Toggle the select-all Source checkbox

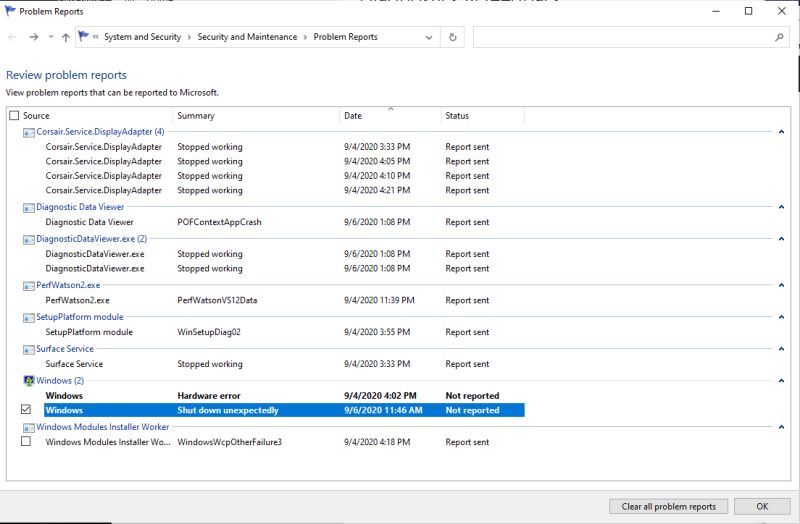(x=14, y=115)
